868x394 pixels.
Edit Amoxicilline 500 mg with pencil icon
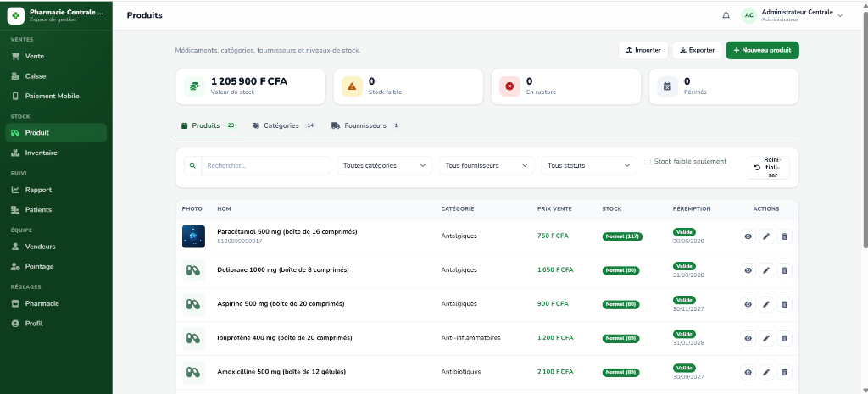pyautogui.click(x=766, y=373)
